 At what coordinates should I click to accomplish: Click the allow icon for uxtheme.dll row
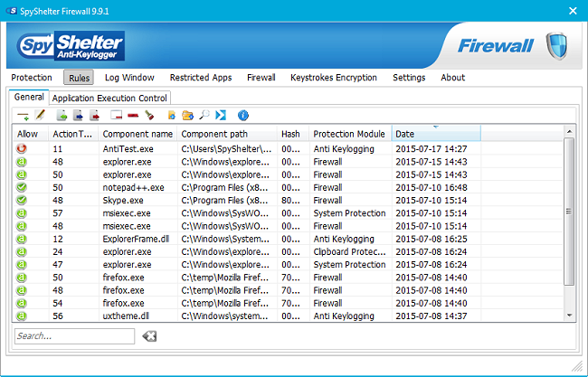pyautogui.click(x=22, y=316)
